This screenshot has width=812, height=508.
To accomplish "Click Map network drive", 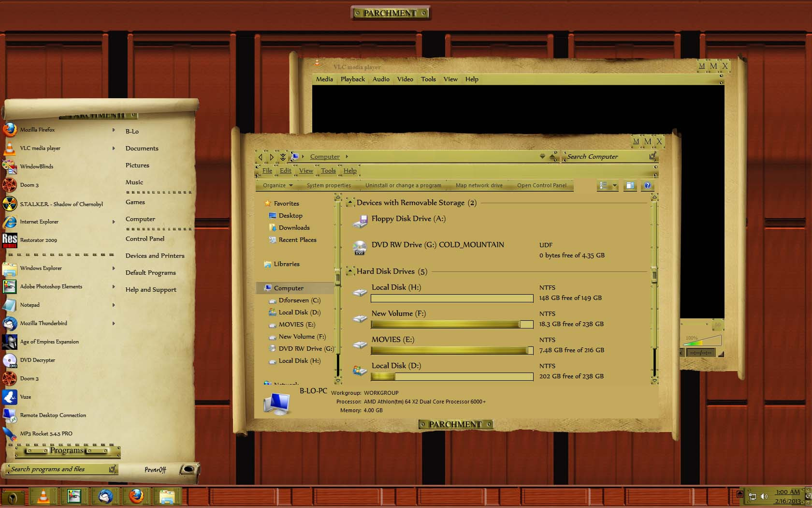I will pyautogui.click(x=479, y=185).
